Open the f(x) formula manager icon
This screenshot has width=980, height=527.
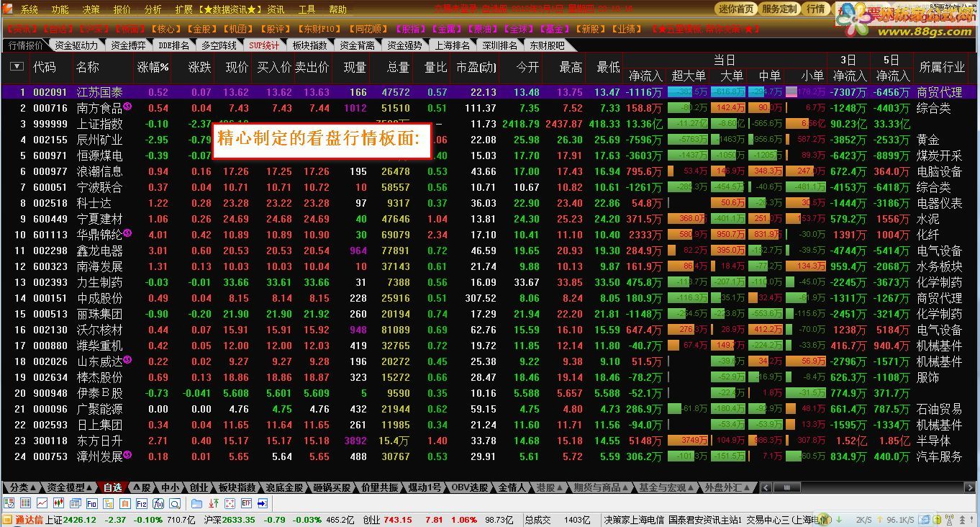click(158, 503)
